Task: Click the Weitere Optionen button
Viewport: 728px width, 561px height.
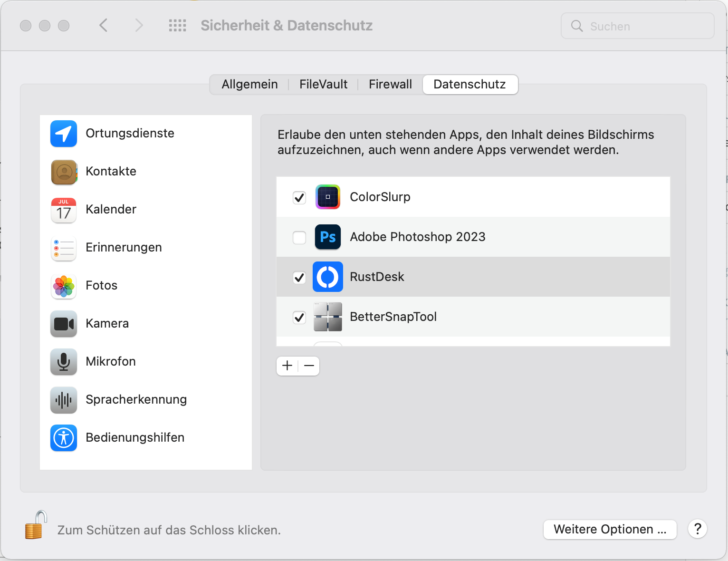Action: coord(610,529)
